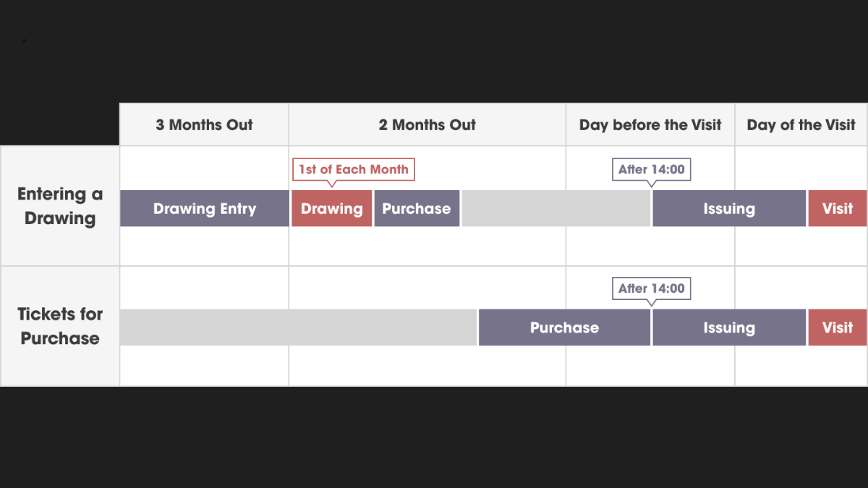Select the "2 Months Out" column header
Image resolution: width=868 pixels, height=488 pixels.
click(427, 125)
